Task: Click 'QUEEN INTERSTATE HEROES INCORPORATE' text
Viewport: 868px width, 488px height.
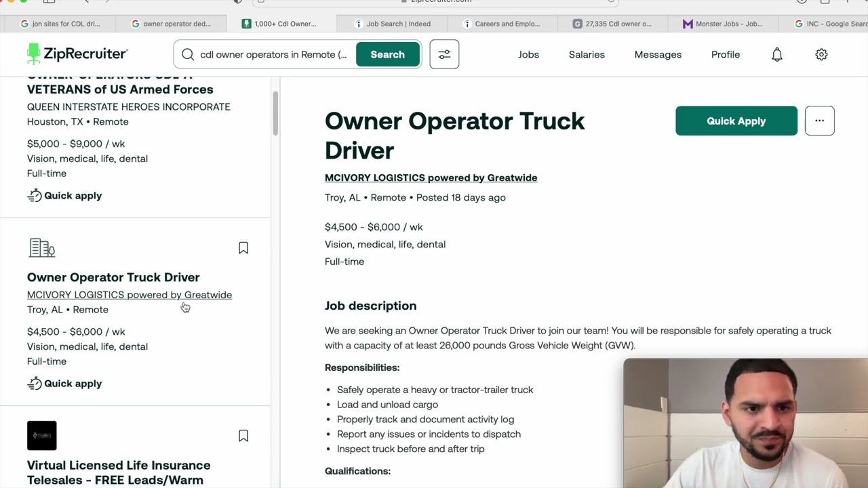Action: click(129, 107)
